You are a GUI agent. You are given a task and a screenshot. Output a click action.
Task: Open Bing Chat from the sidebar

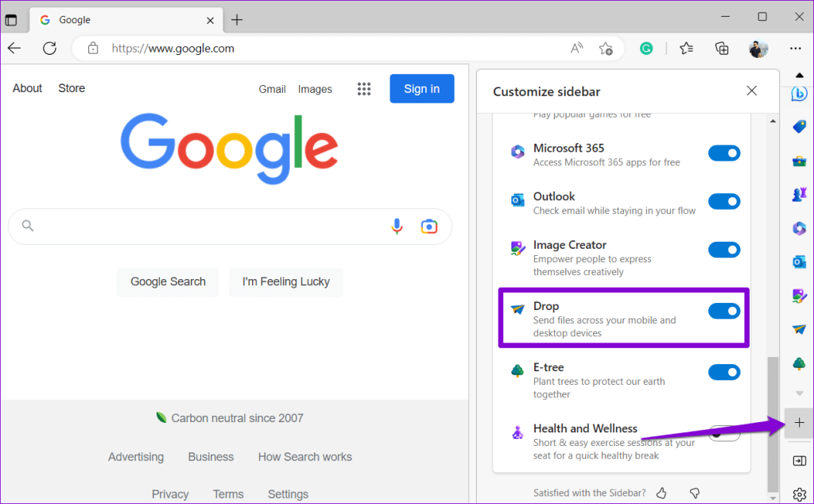(799, 93)
